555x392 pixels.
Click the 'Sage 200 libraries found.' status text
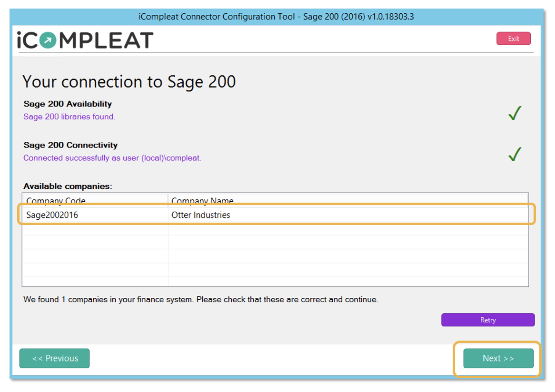[69, 117]
